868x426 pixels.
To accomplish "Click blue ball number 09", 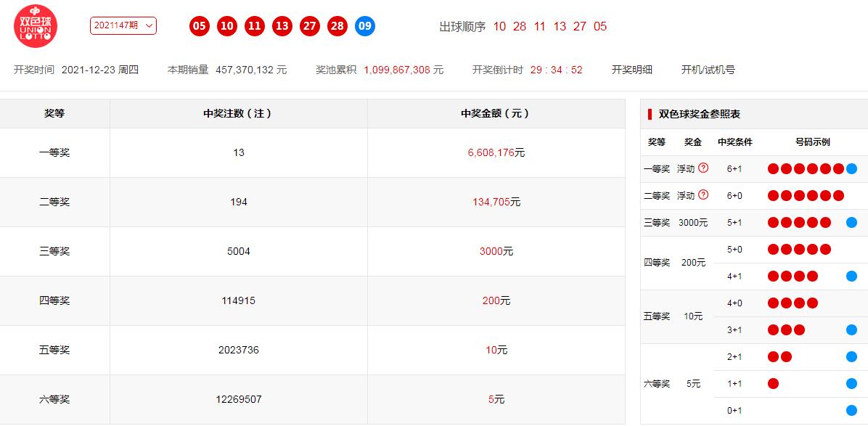I will [x=365, y=26].
